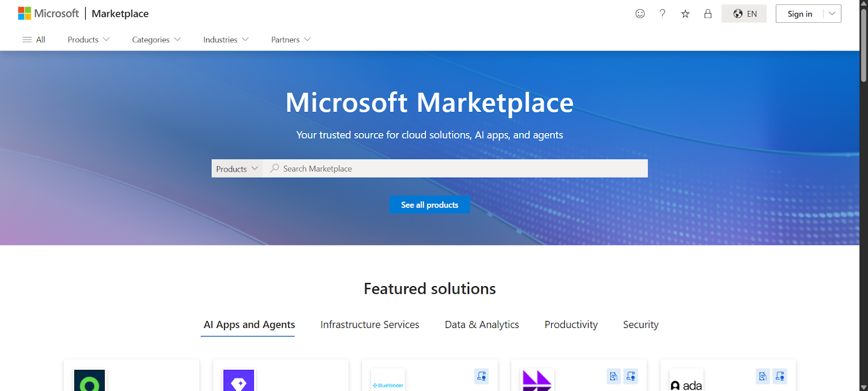Go to the Marketplace home link in the header
This screenshot has width=868, height=391.
(120, 14)
